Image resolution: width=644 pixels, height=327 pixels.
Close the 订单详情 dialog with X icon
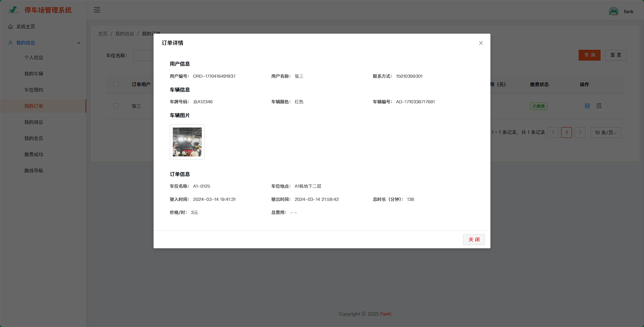(481, 43)
